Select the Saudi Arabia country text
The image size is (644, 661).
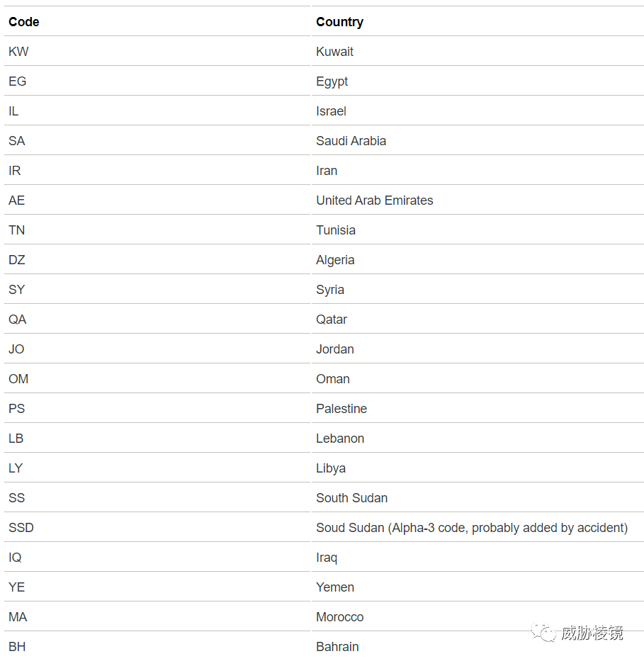point(351,141)
